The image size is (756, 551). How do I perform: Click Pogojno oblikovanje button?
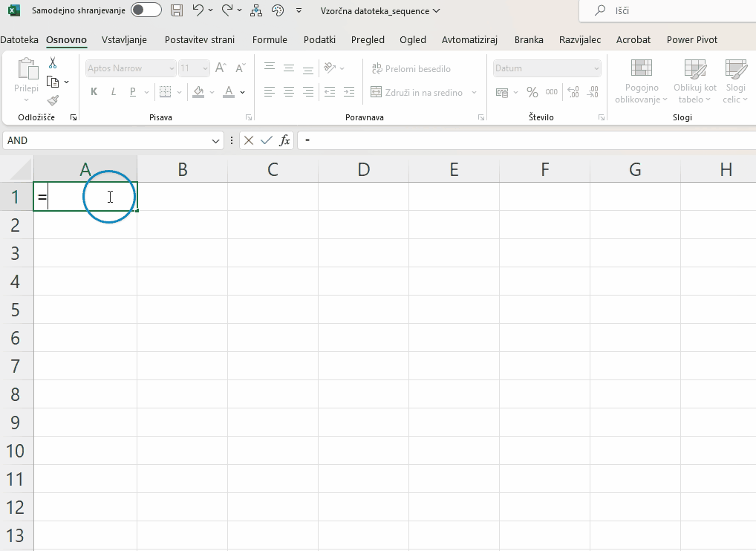(x=641, y=82)
